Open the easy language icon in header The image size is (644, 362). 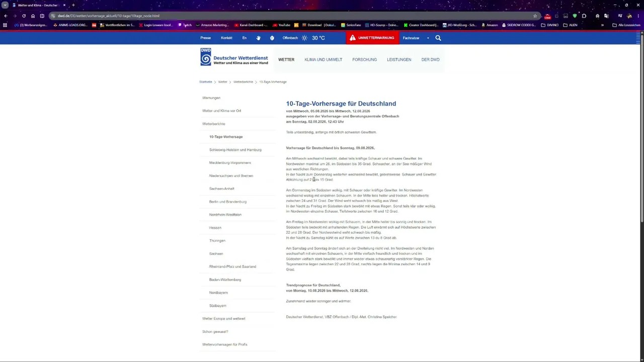pos(272,38)
